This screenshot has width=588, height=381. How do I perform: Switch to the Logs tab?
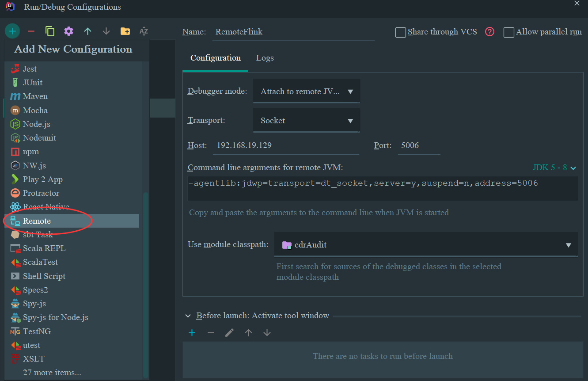click(265, 57)
